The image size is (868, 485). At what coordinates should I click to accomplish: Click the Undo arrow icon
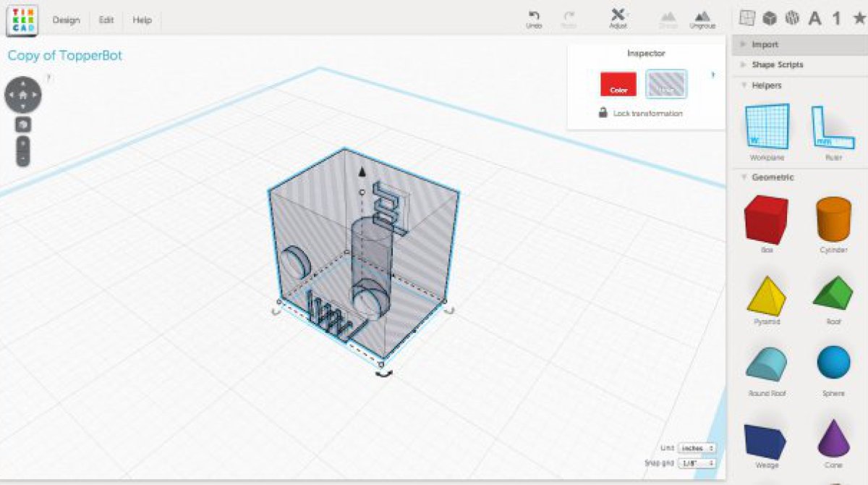coord(534,15)
